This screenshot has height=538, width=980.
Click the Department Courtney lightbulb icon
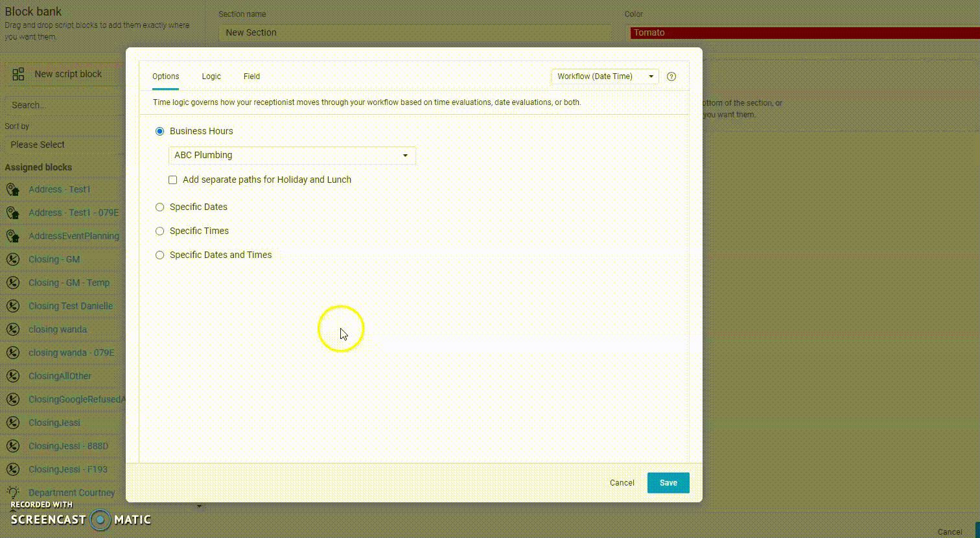(13, 493)
